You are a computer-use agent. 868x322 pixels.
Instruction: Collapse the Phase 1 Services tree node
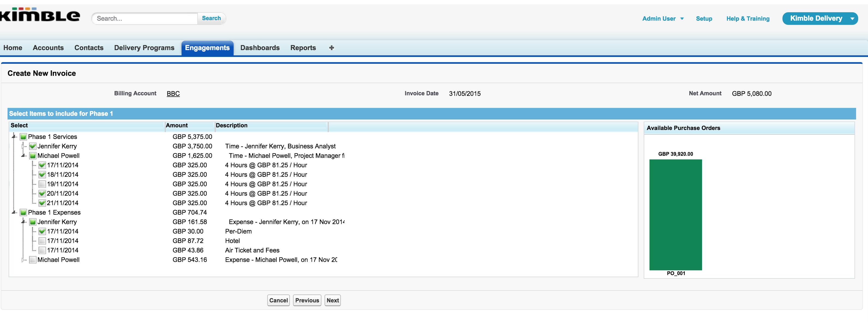(x=14, y=136)
